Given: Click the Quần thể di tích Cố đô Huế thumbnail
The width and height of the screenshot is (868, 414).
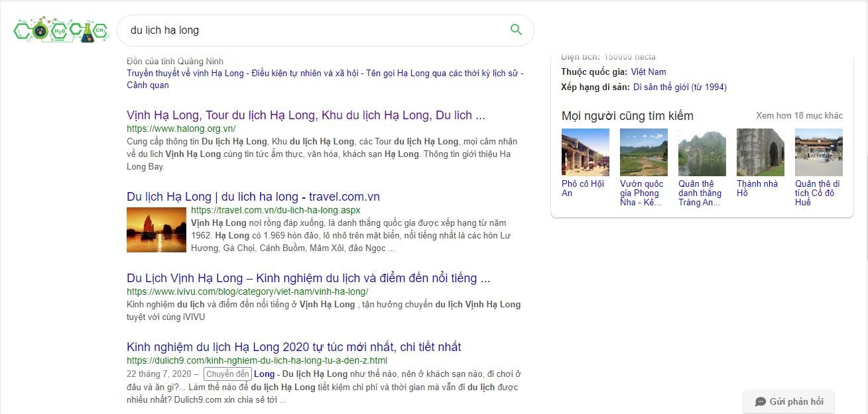Looking at the screenshot, I should coord(819,152).
